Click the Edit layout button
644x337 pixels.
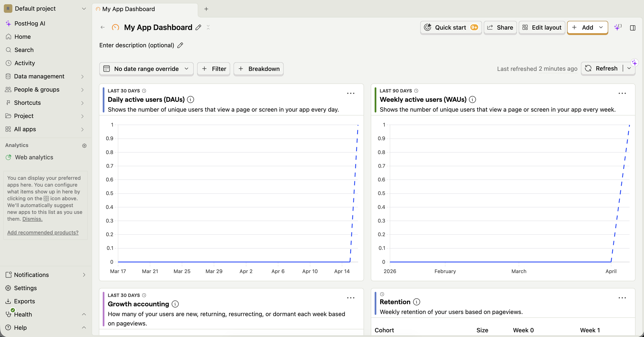[x=542, y=27]
